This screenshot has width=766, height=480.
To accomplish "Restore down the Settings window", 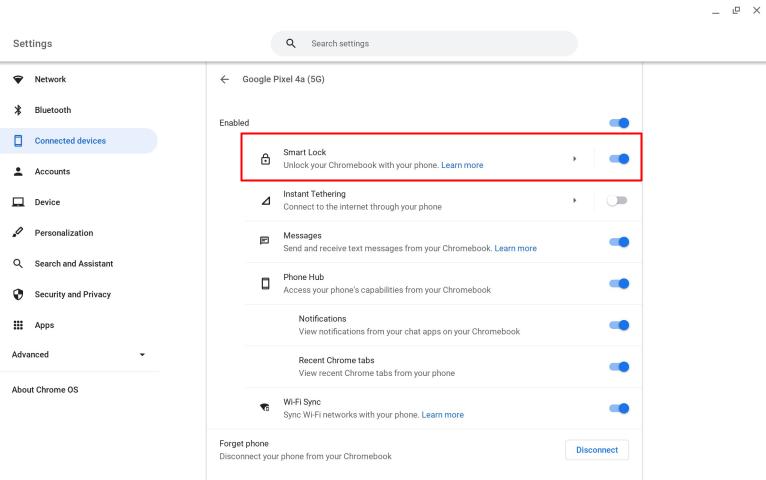I will (x=736, y=10).
